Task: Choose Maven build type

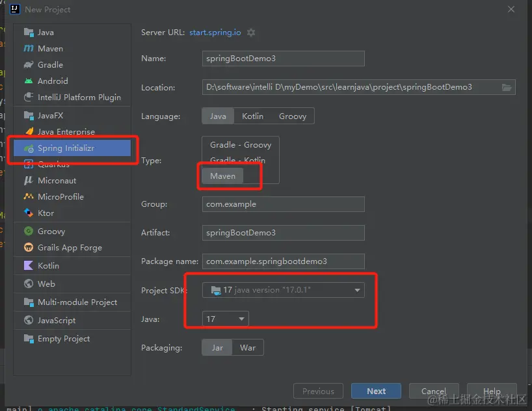Action: (x=222, y=176)
